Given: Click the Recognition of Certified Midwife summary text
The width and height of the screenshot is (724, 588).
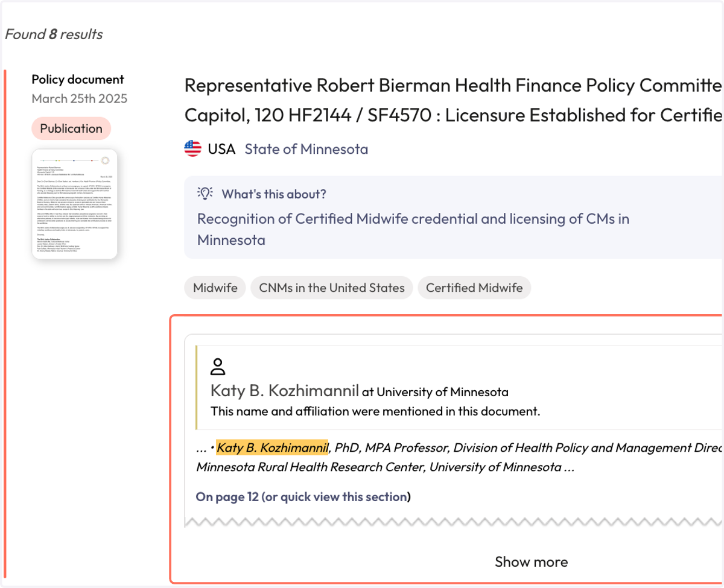Looking at the screenshot, I should 413,229.
